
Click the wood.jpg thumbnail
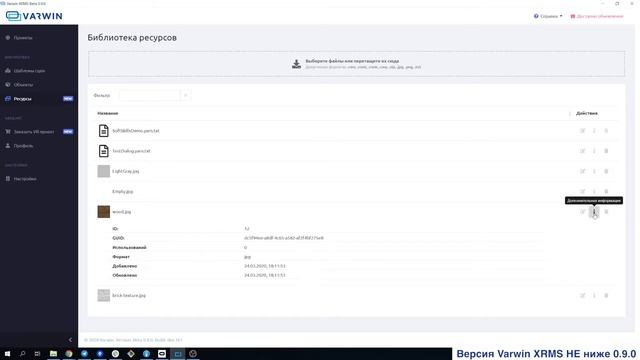[104, 211]
